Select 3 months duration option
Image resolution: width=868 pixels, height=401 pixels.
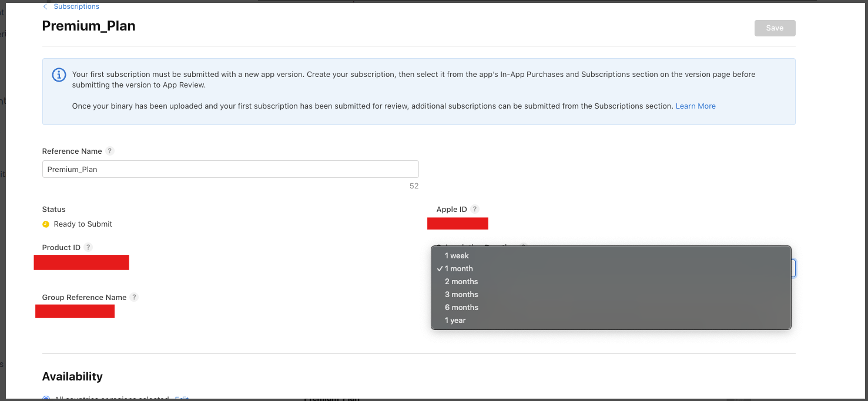click(x=611, y=294)
